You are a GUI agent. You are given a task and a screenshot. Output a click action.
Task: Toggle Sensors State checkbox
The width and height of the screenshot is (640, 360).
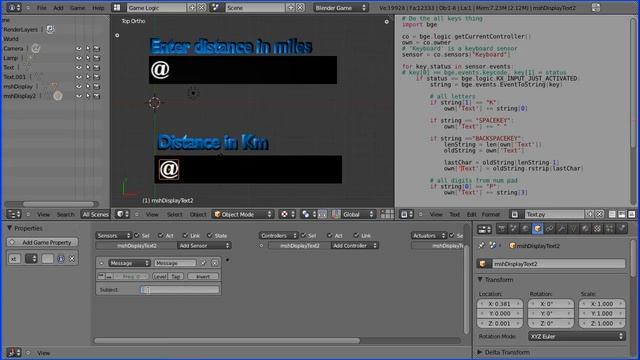click(x=210, y=236)
